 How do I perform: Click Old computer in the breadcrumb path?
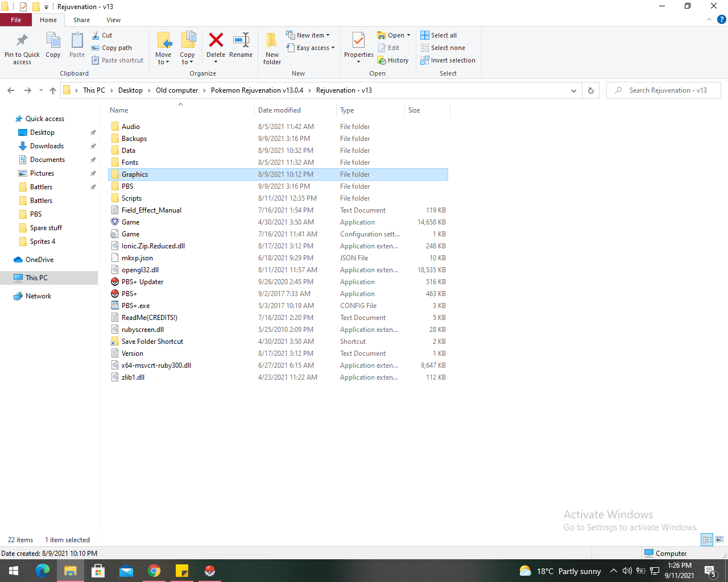coord(177,90)
